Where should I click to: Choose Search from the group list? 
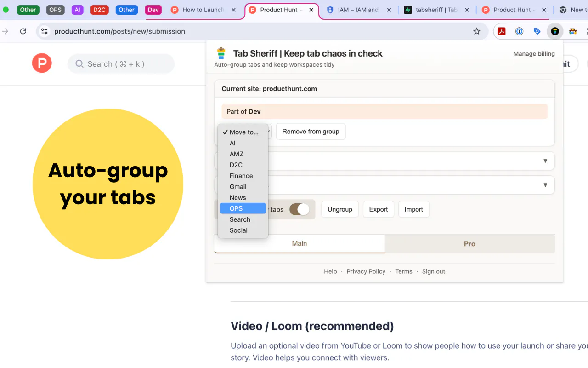(243, 219)
